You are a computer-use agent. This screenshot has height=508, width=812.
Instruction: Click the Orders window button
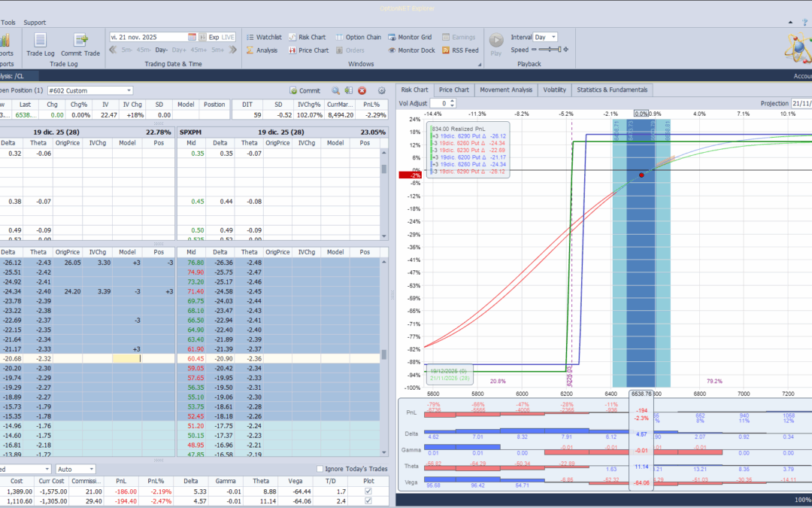pyautogui.click(x=350, y=50)
